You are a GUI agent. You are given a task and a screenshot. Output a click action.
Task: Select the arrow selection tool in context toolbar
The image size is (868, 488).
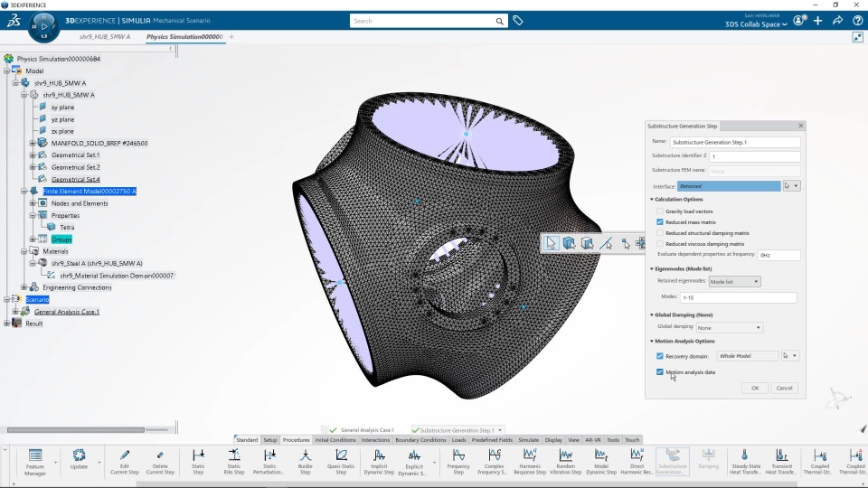point(551,243)
